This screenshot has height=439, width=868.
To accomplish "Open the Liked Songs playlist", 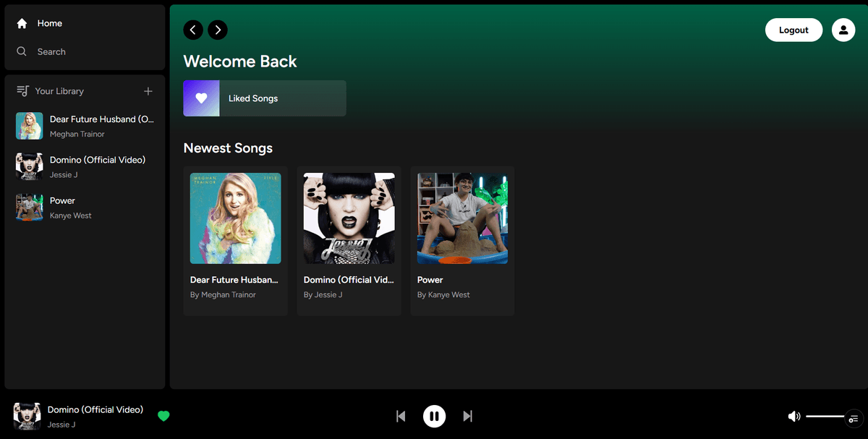I will click(264, 98).
